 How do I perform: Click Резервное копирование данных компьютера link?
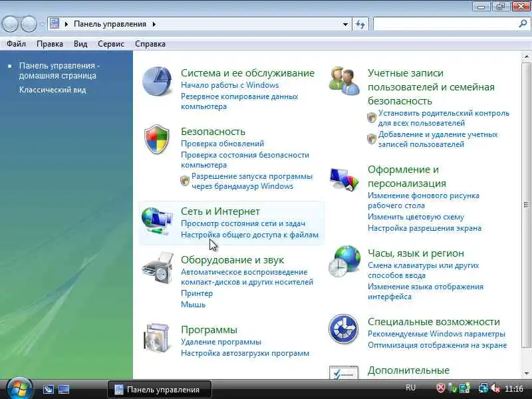(x=239, y=102)
